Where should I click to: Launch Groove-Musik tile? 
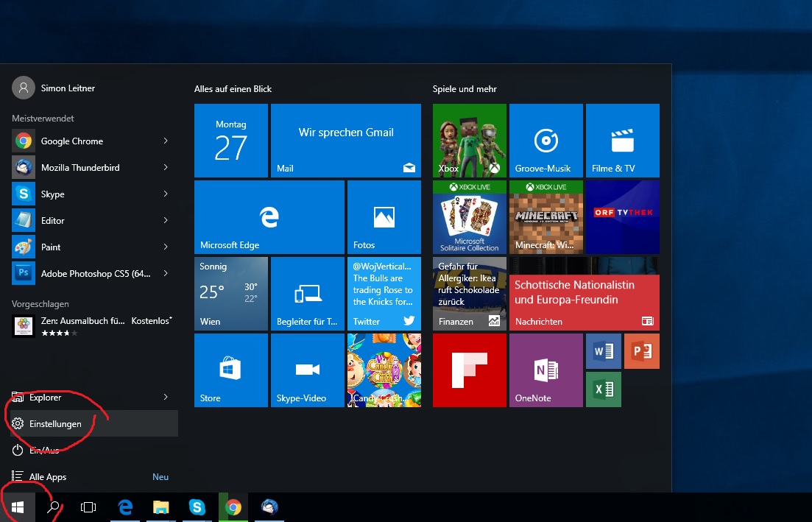[546, 141]
